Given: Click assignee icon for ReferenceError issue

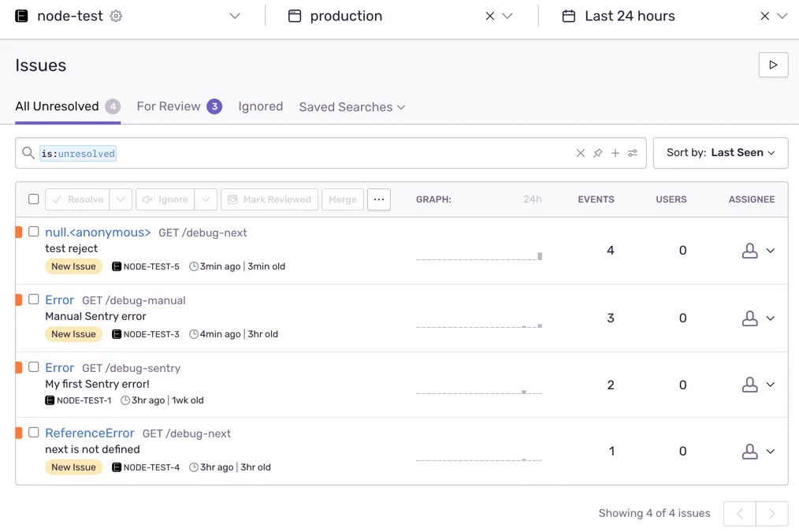Looking at the screenshot, I should click(749, 452).
